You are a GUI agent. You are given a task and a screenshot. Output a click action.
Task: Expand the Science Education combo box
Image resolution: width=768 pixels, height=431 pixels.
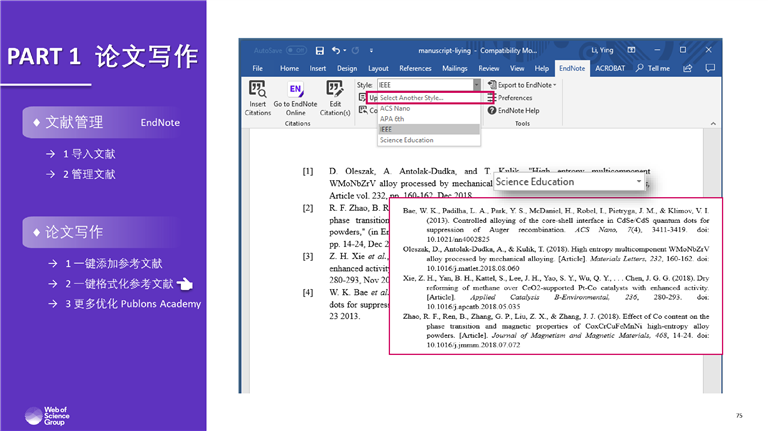pos(639,181)
